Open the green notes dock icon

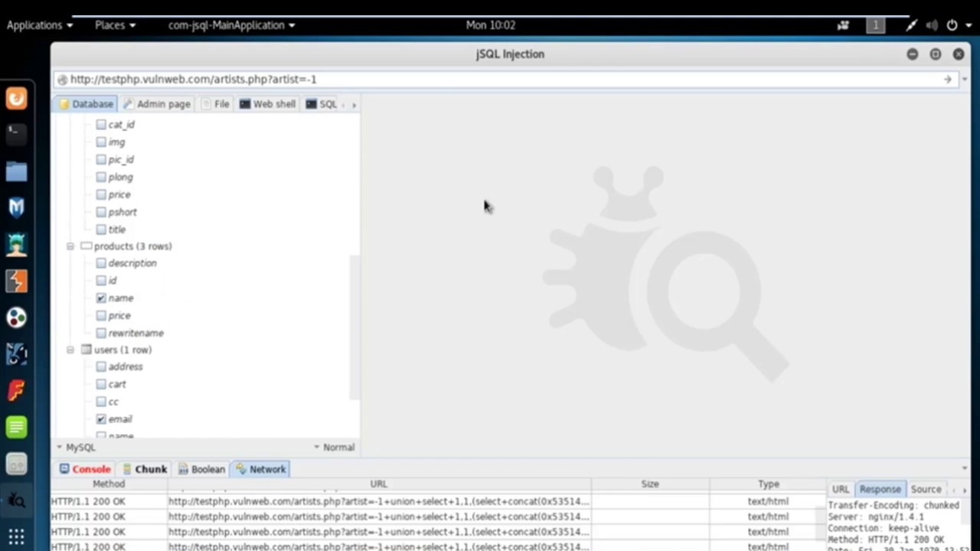coord(16,427)
